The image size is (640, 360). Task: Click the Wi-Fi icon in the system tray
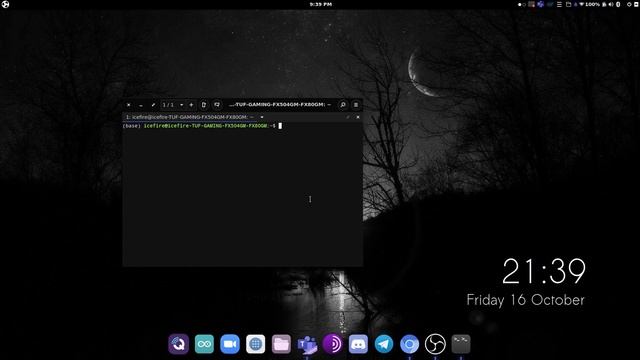[x=582, y=4]
